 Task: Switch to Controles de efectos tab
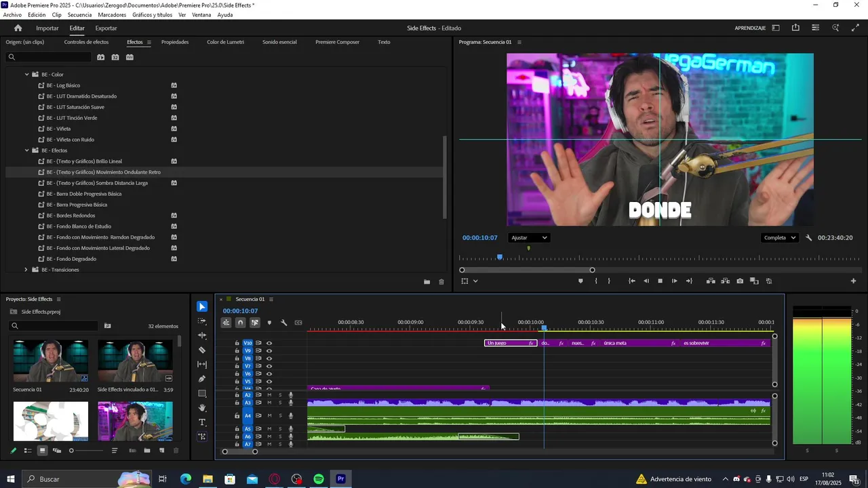point(86,42)
